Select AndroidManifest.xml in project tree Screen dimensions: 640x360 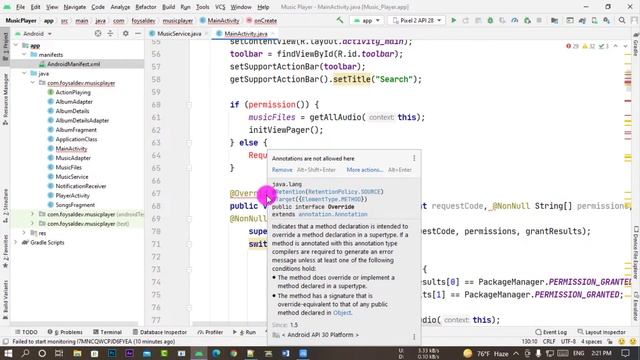pyautogui.click(x=73, y=64)
